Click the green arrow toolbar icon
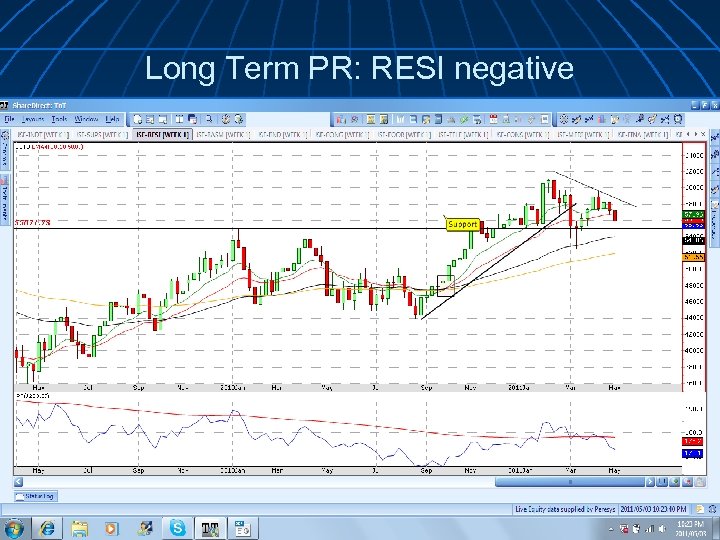This screenshot has height=540, width=720. pos(464,120)
